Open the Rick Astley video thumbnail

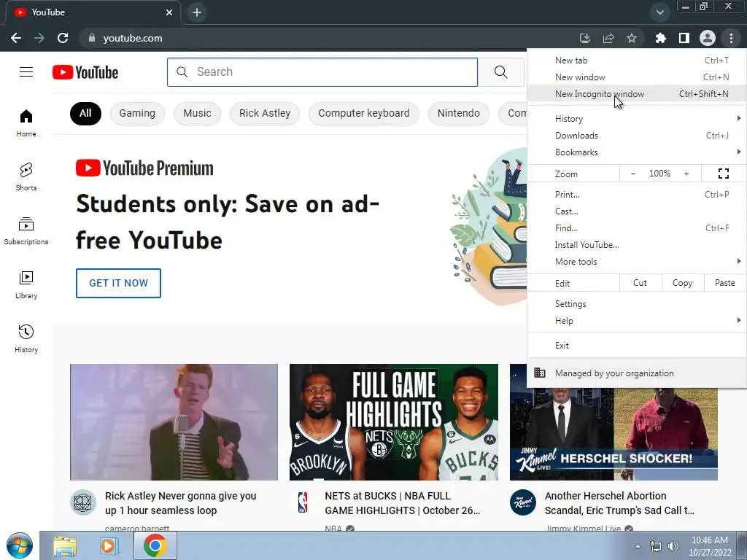pos(174,422)
